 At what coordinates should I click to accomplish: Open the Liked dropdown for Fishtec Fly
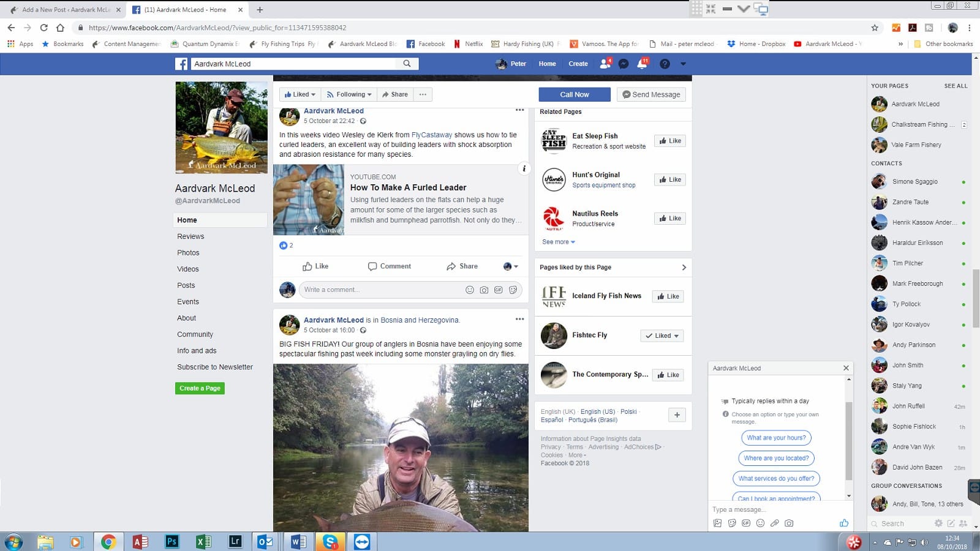click(x=661, y=335)
